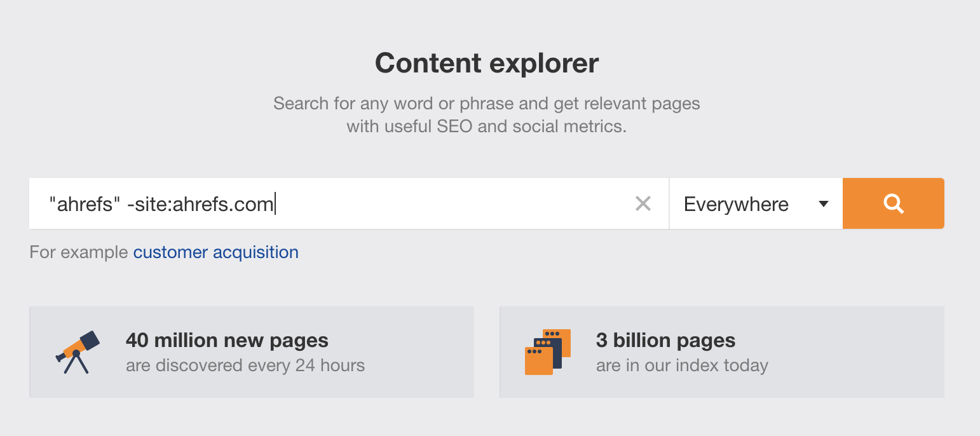Open the customer acquisition example link
Image resolution: width=980 pixels, height=436 pixels.
click(215, 252)
